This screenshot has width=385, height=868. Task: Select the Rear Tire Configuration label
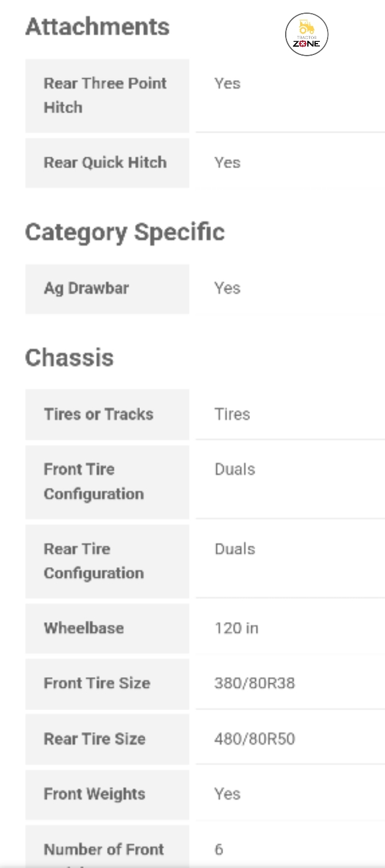click(x=94, y=561)
